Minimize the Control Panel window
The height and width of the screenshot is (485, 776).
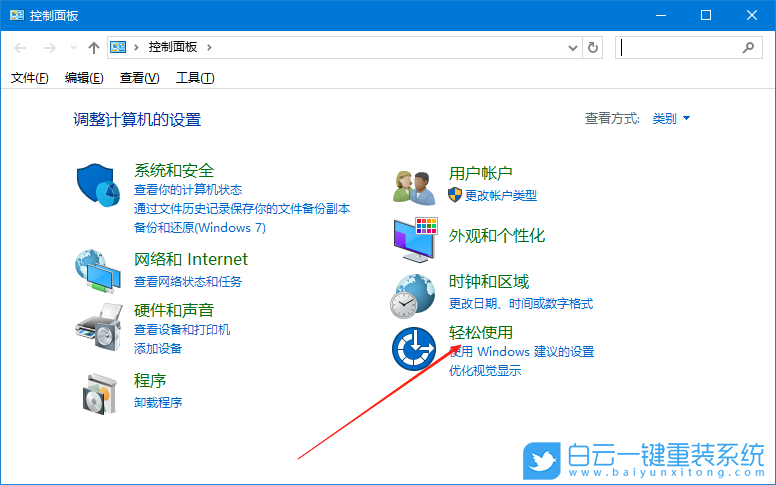[661, 15]
